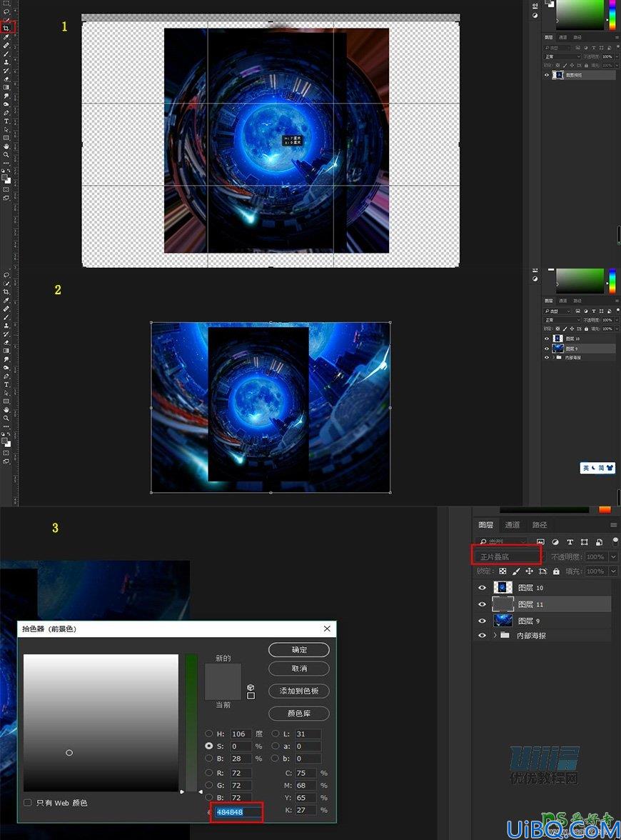The image size is (621, 840).
Task: Open the 正片叠底 blend mode dropdown
Action: click(507, 557)
